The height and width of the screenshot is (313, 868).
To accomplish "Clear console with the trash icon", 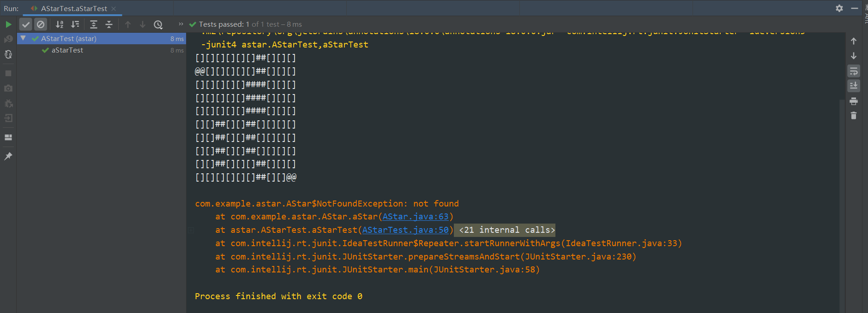I will tap(854, 116).
